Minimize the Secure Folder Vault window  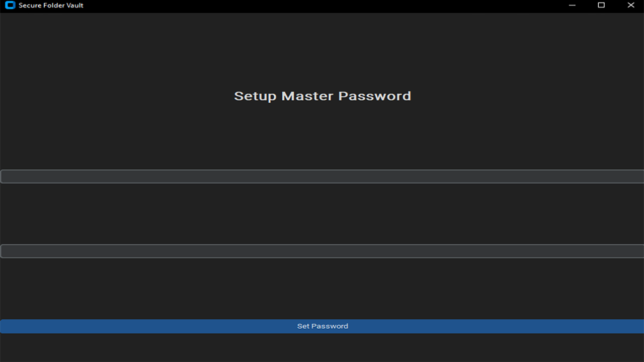(572, 6)
